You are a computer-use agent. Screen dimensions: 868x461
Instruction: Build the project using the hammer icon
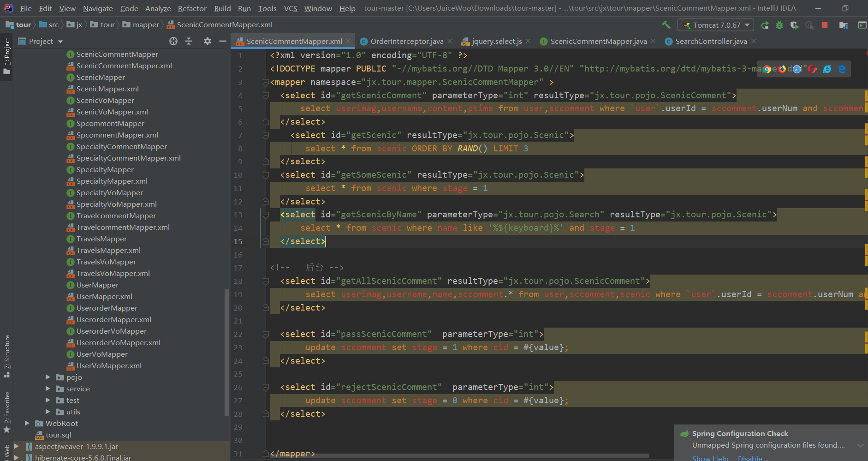pyautogui.click(x=666, y=25)
